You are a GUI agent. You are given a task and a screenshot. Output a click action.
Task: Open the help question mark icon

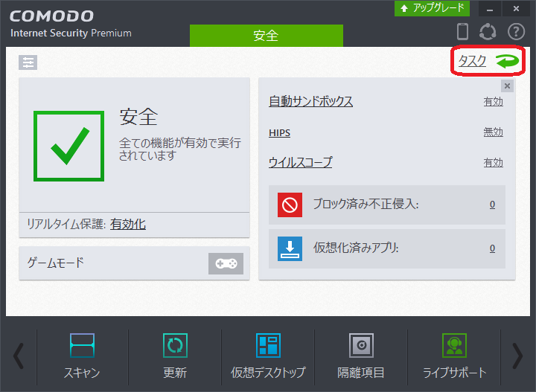(516, 32)
